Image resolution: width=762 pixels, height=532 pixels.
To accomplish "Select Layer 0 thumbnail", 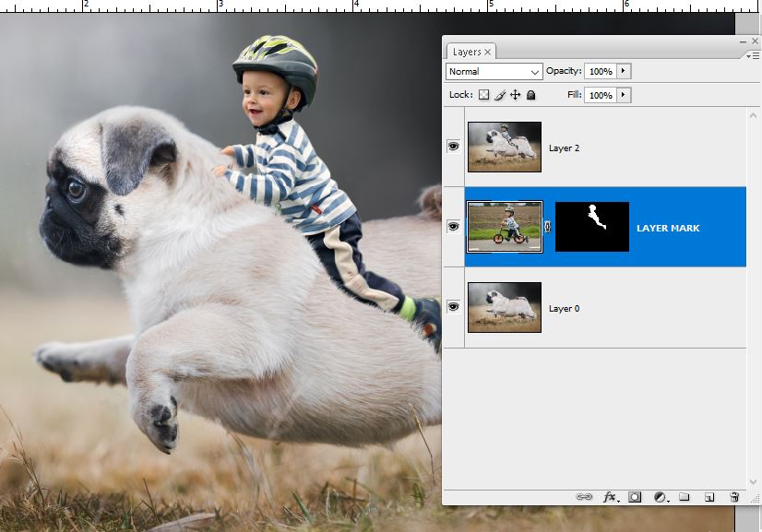I will pos(505,307).
